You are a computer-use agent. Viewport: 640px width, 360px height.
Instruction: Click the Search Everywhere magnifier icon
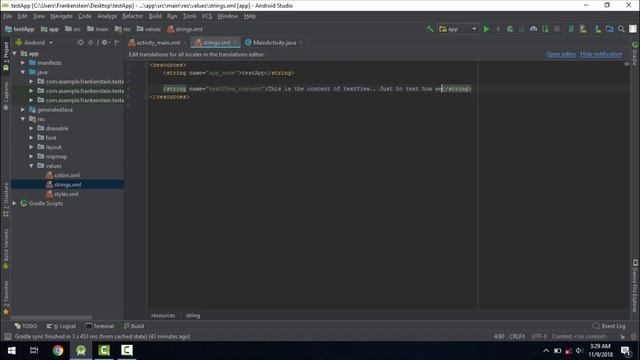click(621, 29)
